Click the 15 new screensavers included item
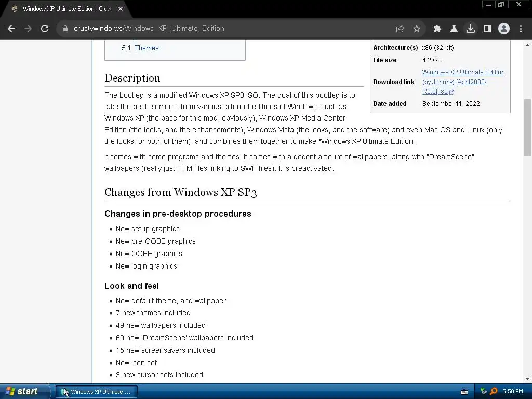 click(x=165, y=350)
